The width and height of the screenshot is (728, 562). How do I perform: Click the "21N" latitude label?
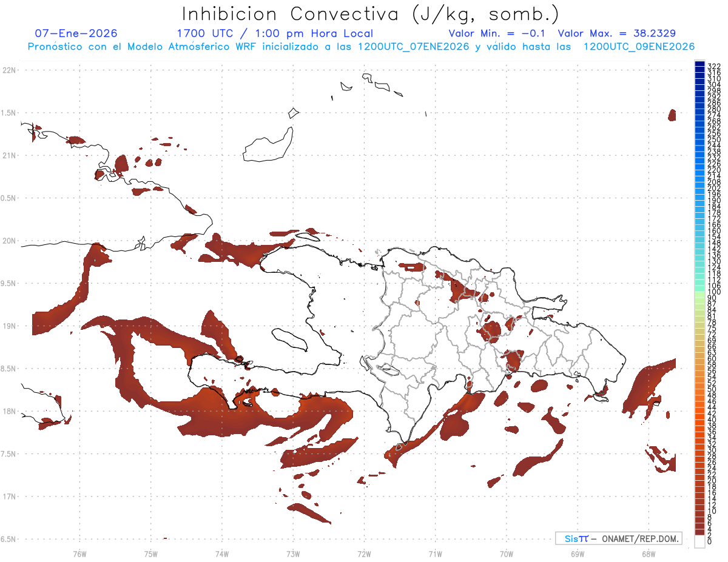(8, 156)
